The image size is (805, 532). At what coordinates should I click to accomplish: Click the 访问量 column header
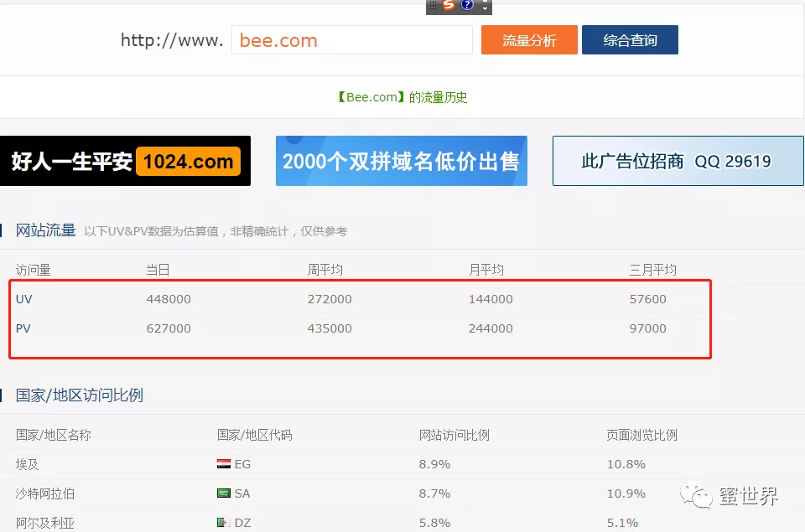(x=34, y=270)
